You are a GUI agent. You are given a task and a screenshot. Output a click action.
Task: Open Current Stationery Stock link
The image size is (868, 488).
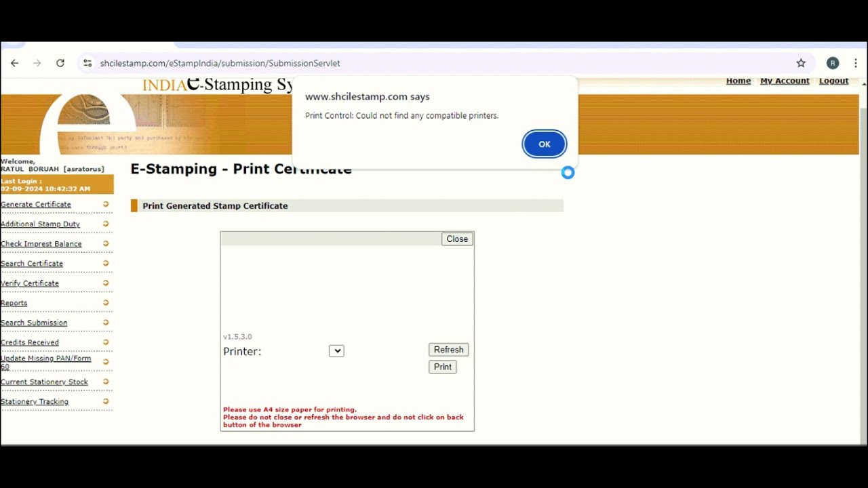44,382
